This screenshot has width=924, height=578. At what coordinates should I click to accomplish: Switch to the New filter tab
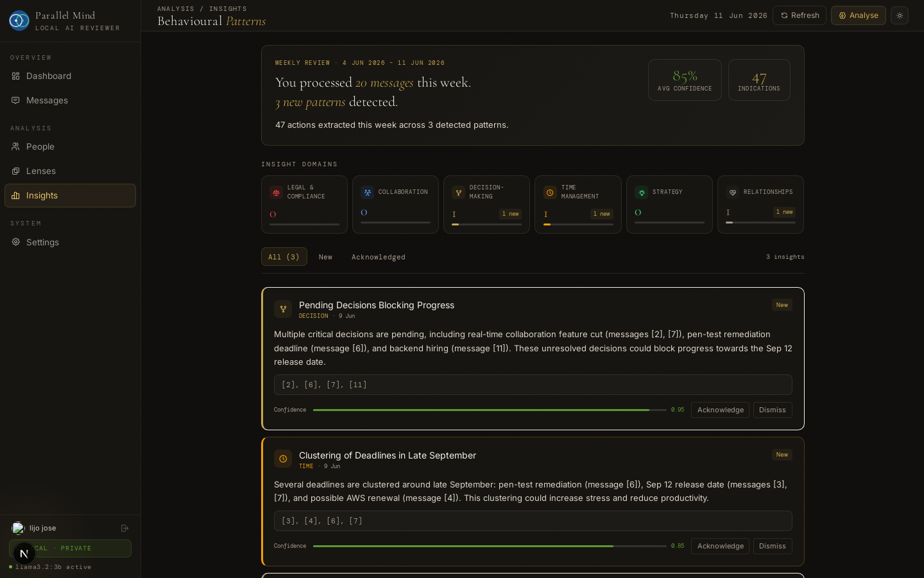pyautogui.click(x=325, y=257)
